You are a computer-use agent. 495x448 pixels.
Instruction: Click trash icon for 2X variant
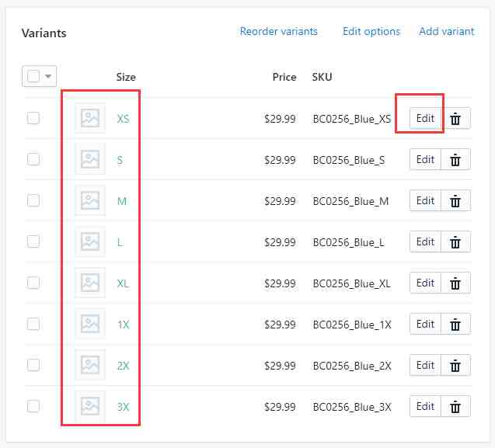coord(455,366)
